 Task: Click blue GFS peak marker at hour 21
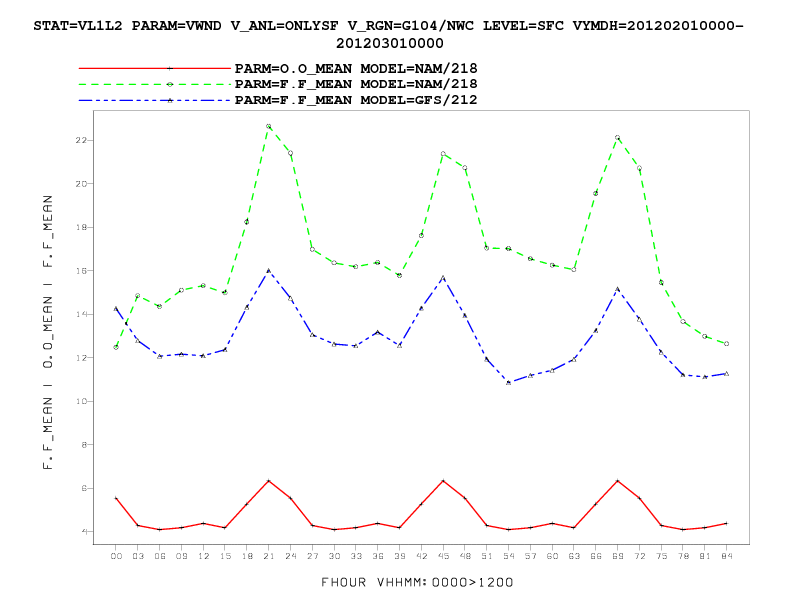tap(269, 271)
